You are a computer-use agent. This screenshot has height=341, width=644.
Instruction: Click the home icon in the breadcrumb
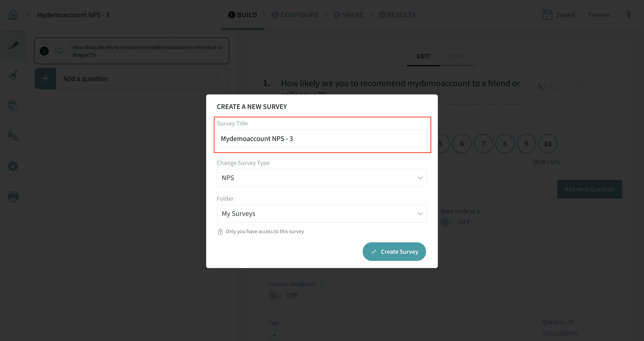pyautogui.click(x=13, y=15)
